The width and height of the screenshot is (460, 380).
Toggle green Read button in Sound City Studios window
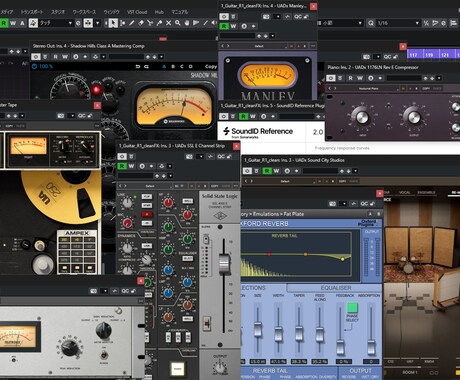(x=267, y=171)
